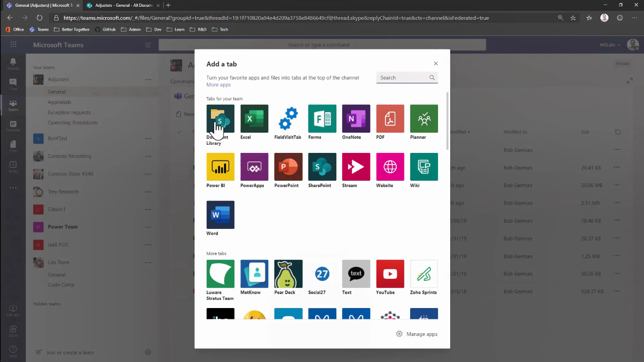644x362 pixels.
Task: Start a new chat with compose icon
Action: [148, 45]
